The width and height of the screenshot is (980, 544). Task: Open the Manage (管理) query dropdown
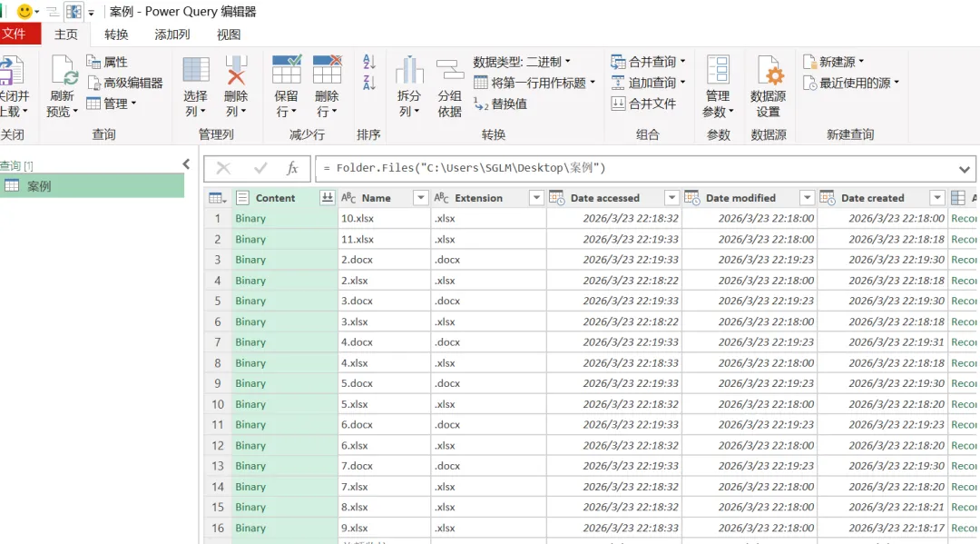[112, 104]
